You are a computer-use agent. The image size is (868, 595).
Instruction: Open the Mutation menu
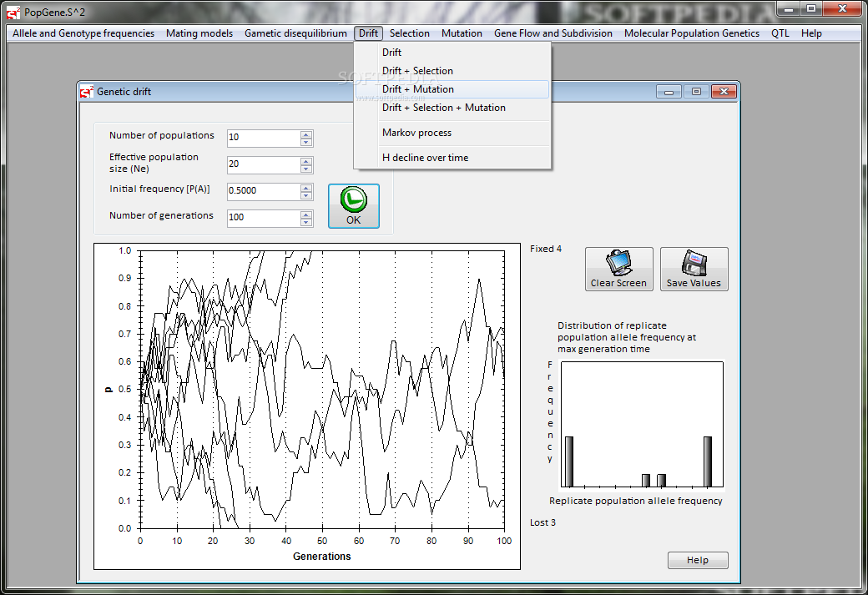click(462, 33)
